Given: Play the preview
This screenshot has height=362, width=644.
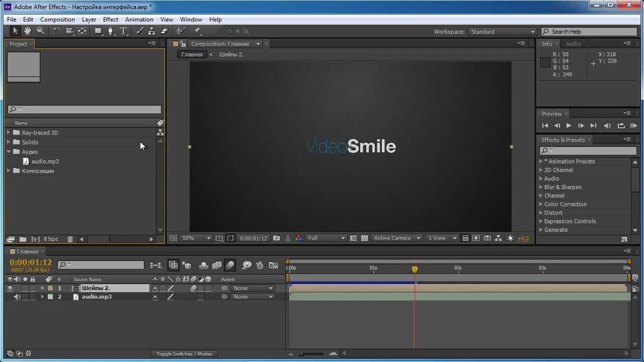Looking at the screenshot, I should point(569,126).
